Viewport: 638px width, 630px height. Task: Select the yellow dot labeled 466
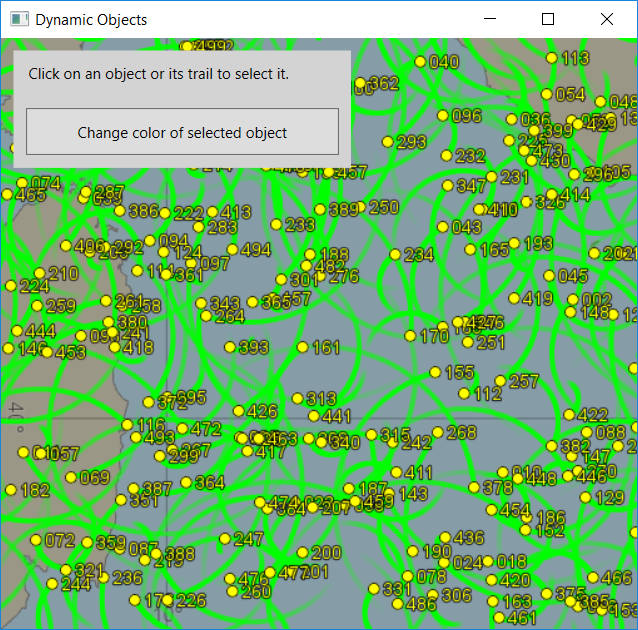(593, 577)
